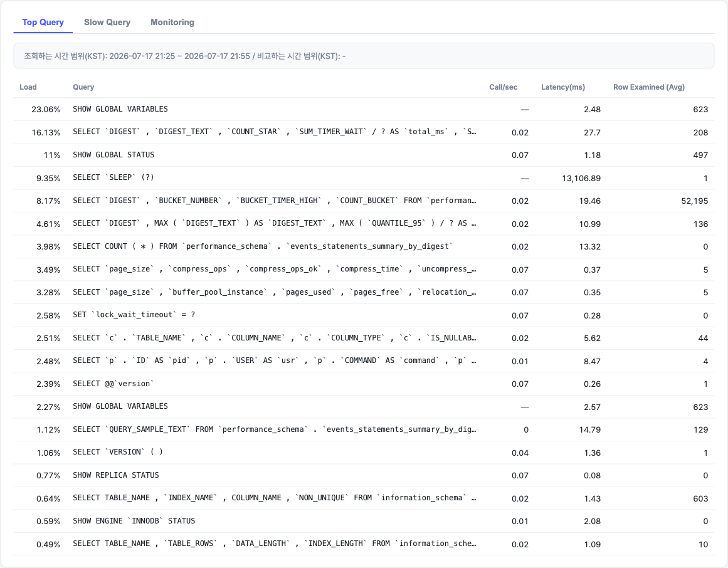Click the time range info banner
Image resolution: width=728 pixels, height=568 pixels.
click(364, 56)
